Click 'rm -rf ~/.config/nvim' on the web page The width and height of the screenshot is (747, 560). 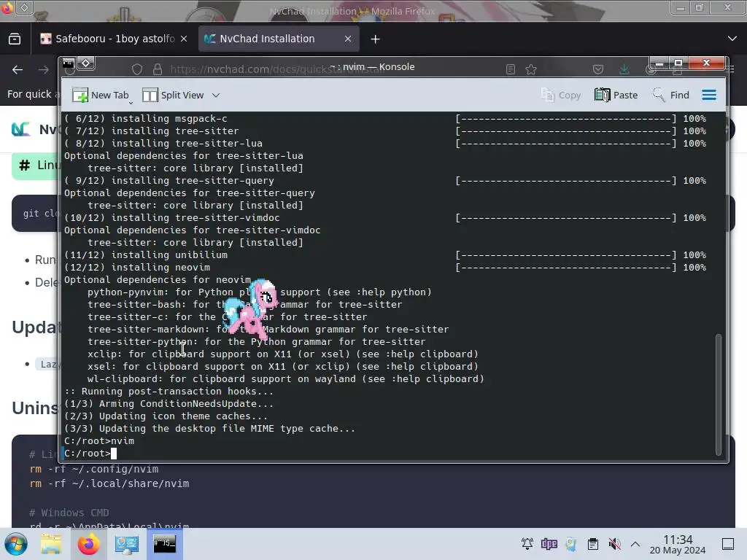(x=94, y=469)
